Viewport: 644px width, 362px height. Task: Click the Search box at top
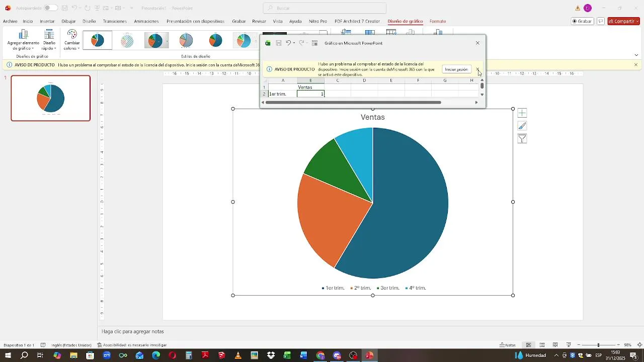pyautogui.click(x=325, y=8)
